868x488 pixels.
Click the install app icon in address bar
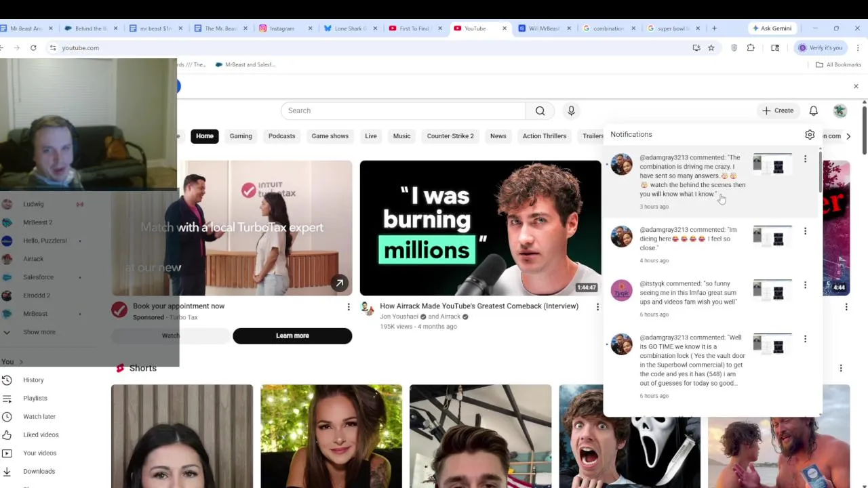coord(696,47)
